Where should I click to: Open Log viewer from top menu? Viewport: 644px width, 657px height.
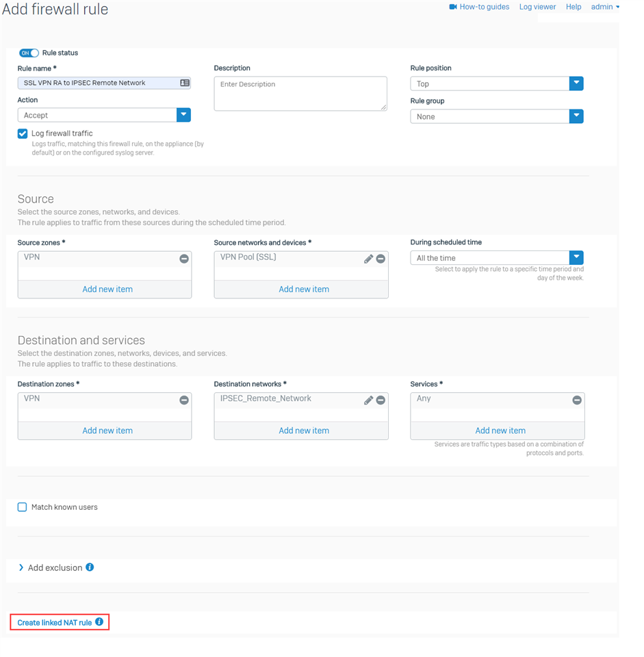click(537, 7)
